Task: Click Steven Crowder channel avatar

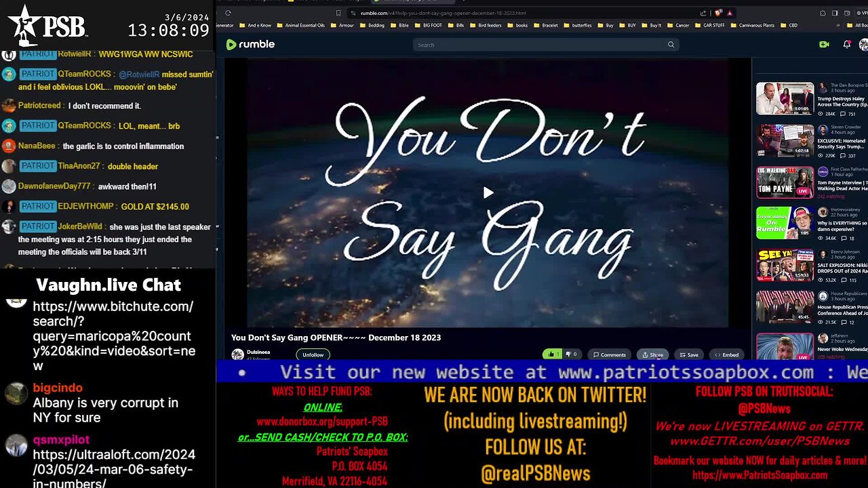Action: click(823, 130)
